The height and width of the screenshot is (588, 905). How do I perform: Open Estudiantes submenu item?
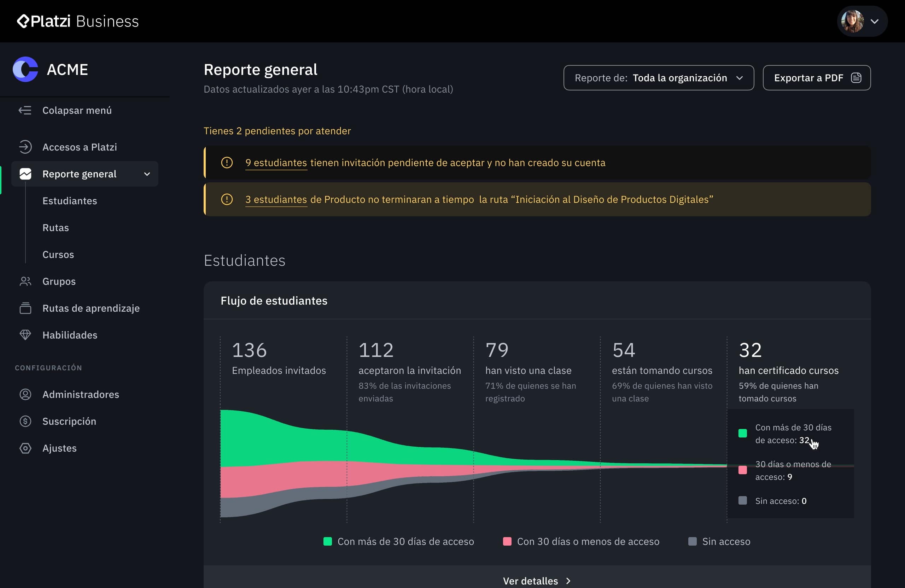70,201
